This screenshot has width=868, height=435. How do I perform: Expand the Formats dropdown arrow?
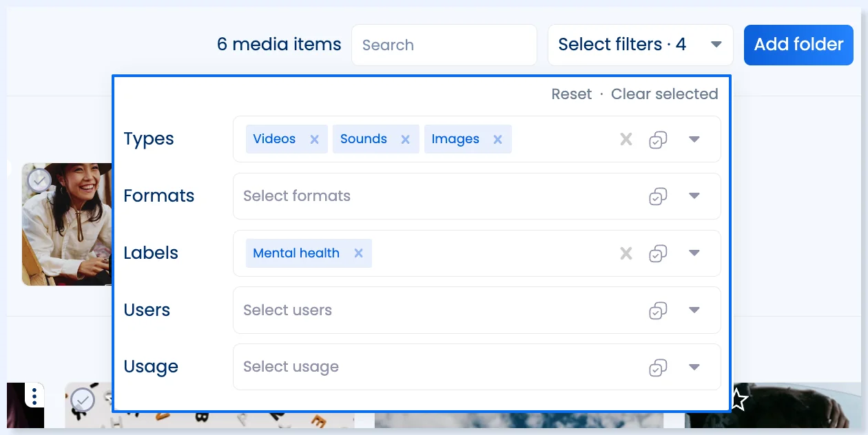694,196
